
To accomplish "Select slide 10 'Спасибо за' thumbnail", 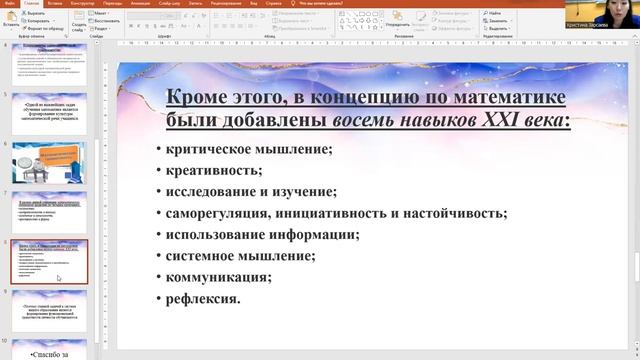I will (49, 349).
